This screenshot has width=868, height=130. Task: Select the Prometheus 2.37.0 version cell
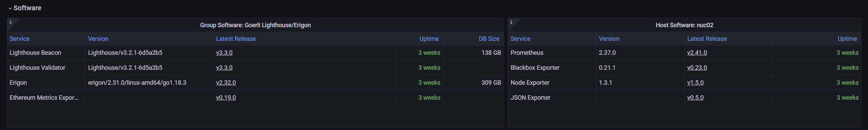640,53
